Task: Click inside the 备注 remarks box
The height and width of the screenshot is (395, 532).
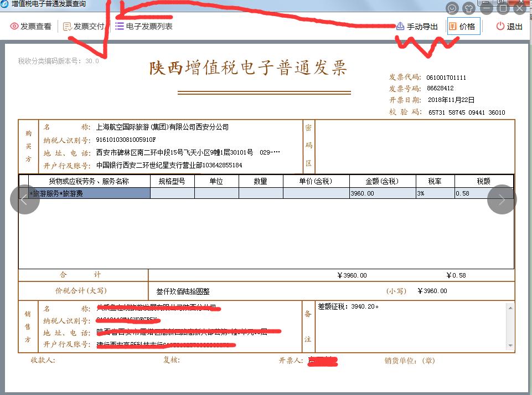Action: 415,327
